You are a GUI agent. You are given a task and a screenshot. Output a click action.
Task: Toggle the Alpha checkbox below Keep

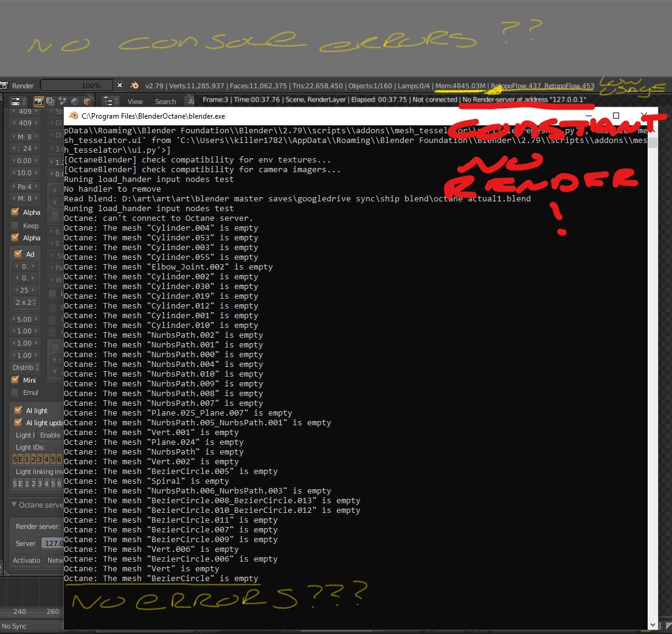click(15, 237)
